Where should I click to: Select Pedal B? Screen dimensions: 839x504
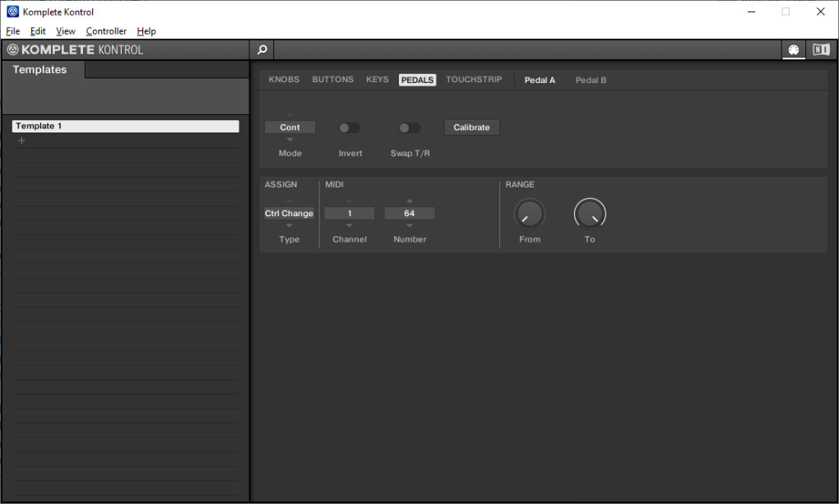tap(591, 80)
